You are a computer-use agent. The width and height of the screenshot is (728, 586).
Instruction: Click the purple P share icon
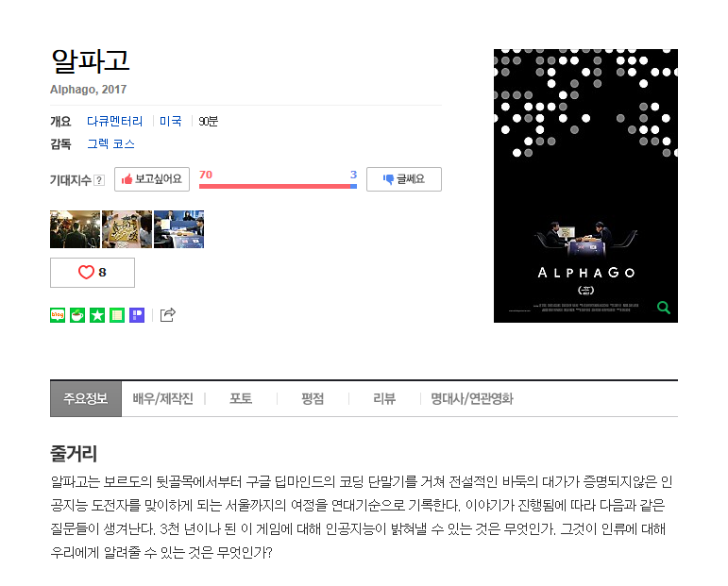click(x=137, y=315)
